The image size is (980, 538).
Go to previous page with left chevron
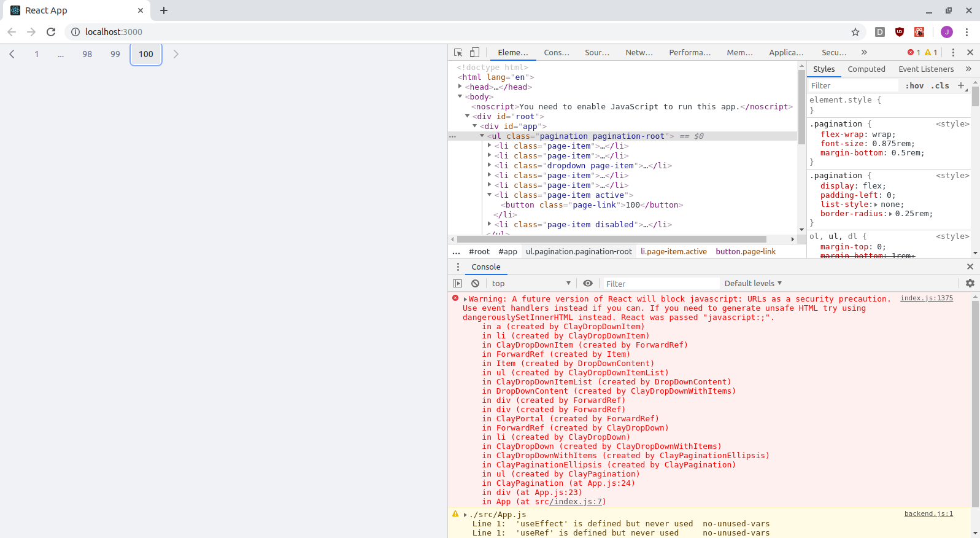(x=12, y=54)
